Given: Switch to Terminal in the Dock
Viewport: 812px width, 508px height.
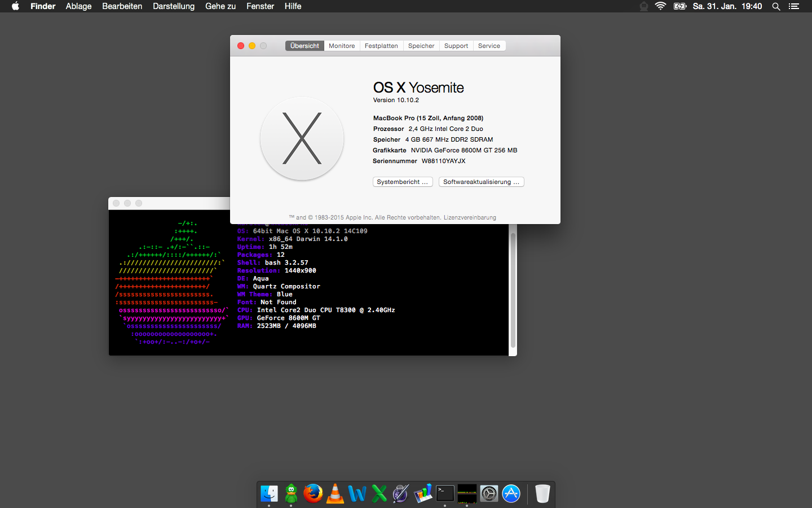Looking at the screenshot, I should click(x=445, y=493).
